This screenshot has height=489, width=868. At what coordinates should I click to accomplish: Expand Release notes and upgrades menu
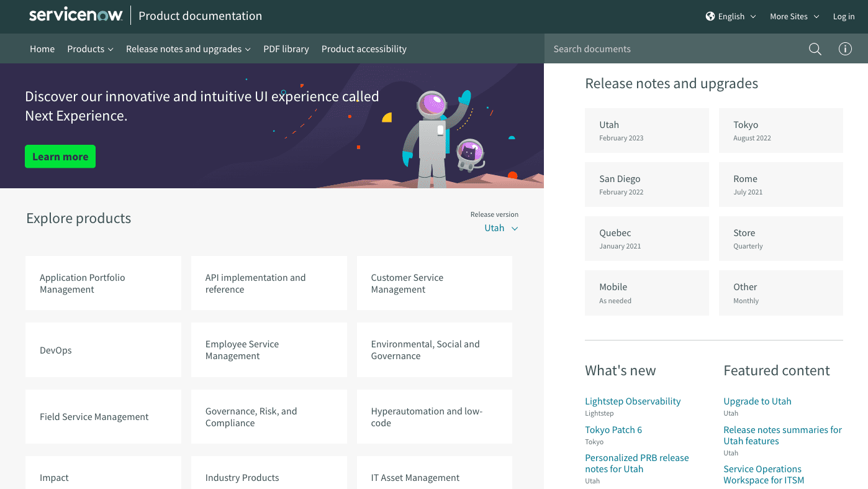pos(188,49)
